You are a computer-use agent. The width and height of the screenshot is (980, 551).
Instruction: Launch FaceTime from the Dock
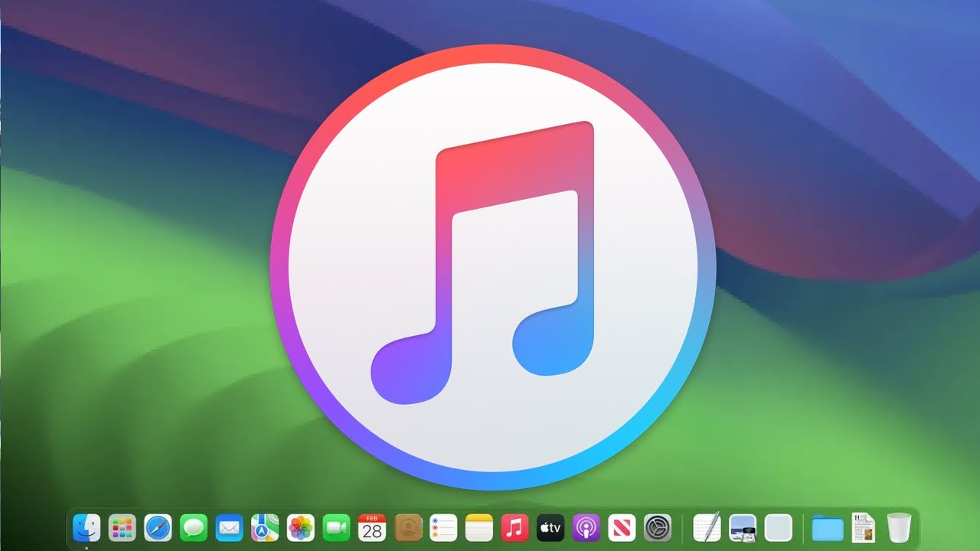coord(336,527)
